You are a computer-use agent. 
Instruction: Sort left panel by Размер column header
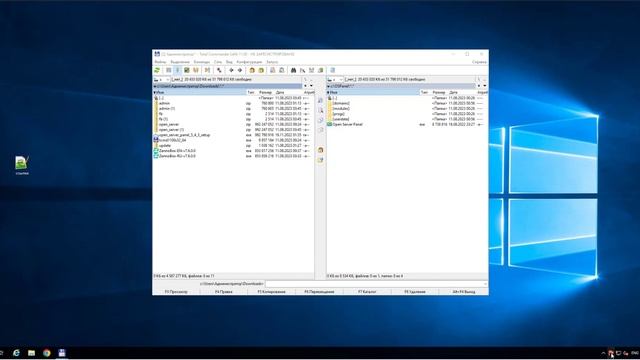pyautogui.click(x=265, y=93)
